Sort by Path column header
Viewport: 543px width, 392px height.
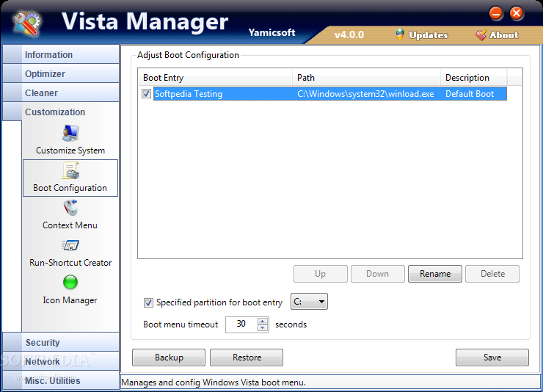[366, 78]
